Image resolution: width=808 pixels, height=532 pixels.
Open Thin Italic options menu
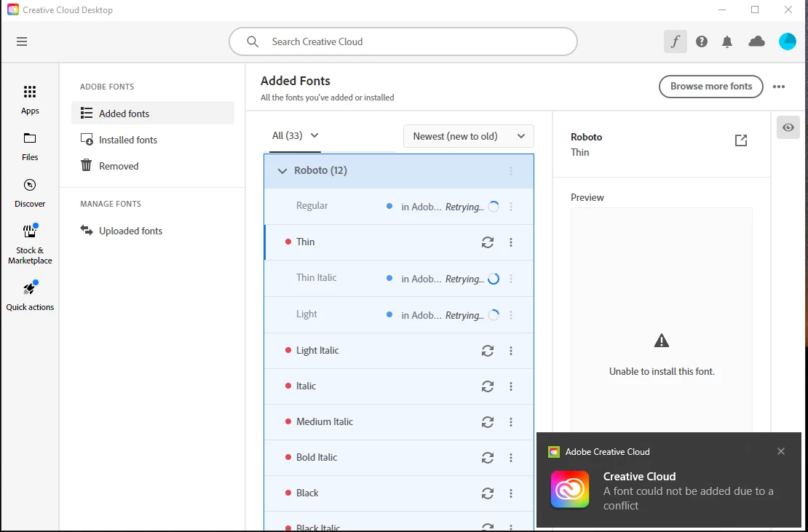[511, 279]
